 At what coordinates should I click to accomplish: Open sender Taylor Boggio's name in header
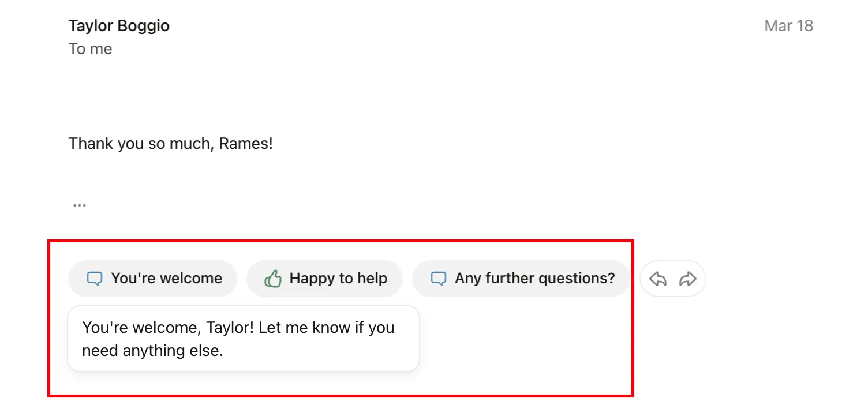[119, 26]
